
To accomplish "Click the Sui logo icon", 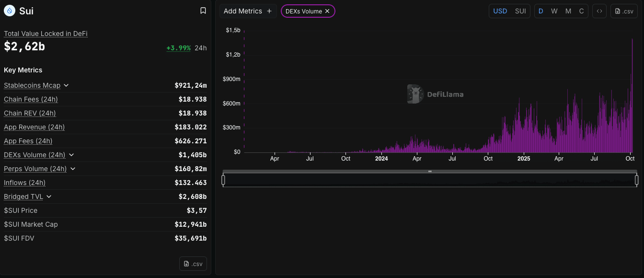I will tap(10, 11).
